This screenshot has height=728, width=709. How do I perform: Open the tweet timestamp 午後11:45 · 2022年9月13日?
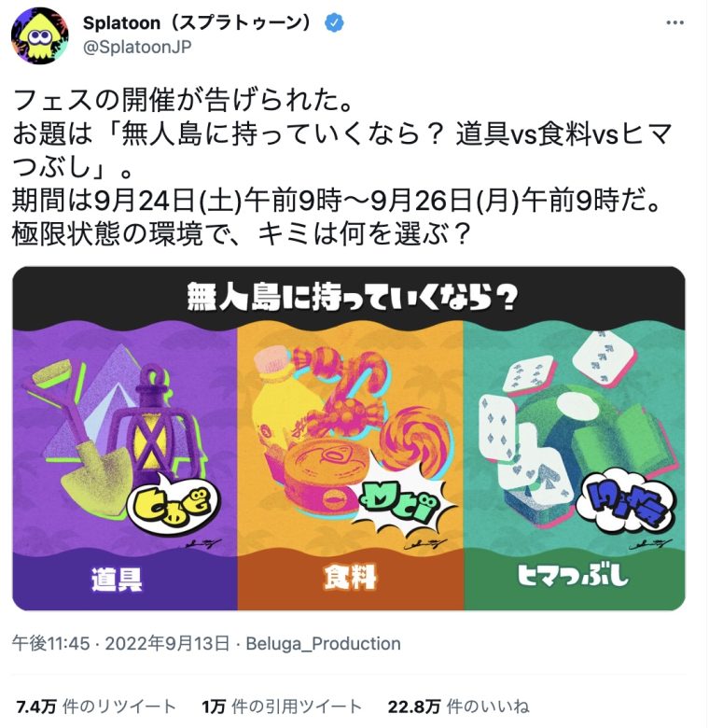pyautogui.click(x=120, y=643)
